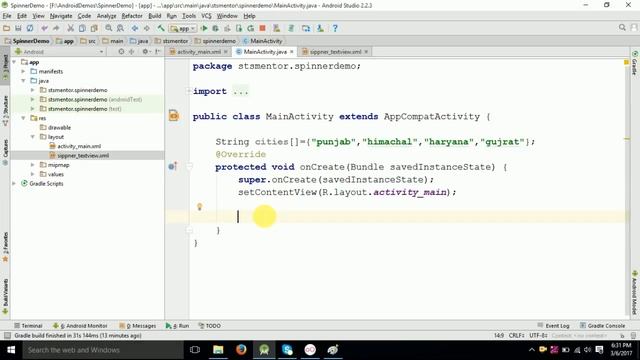Click the SpinnerDemo breadcrumb
640x360 pixels.
coord(27,41)
